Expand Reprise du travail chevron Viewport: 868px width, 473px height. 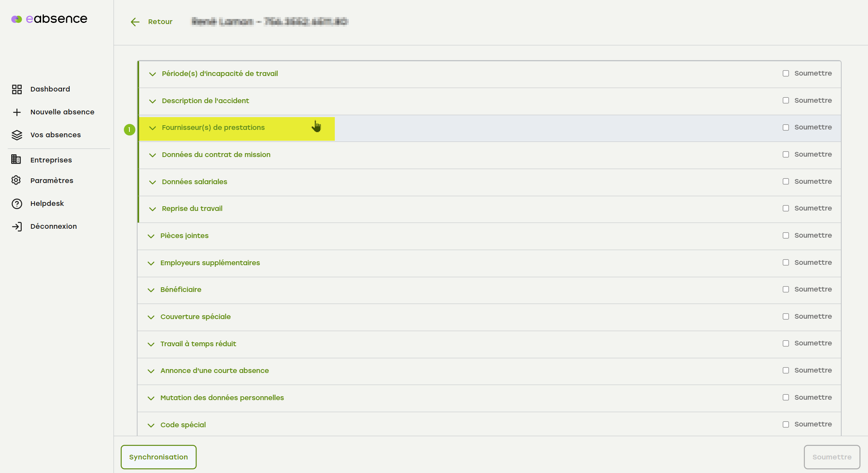pos(153,209)
